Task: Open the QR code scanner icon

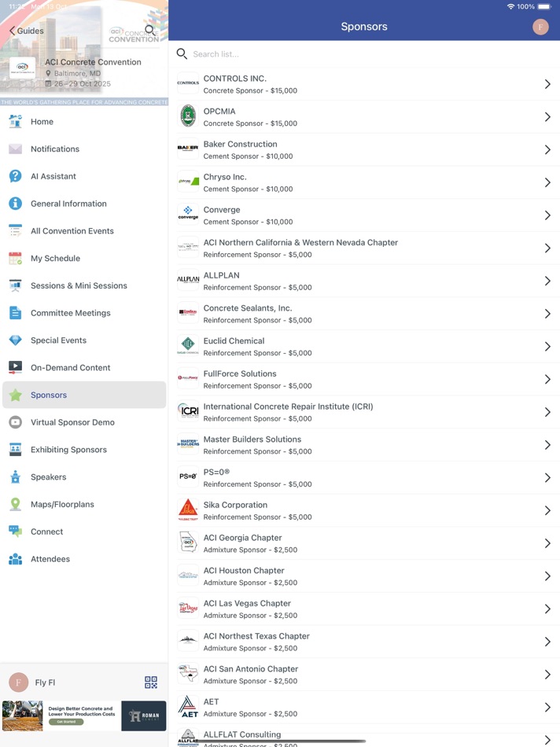Action: 151,683
